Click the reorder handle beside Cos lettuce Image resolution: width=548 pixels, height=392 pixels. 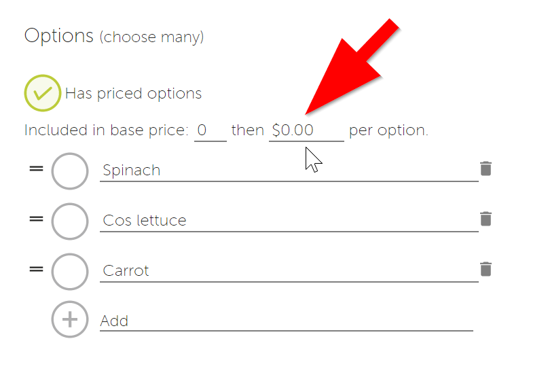pos(37,219)
